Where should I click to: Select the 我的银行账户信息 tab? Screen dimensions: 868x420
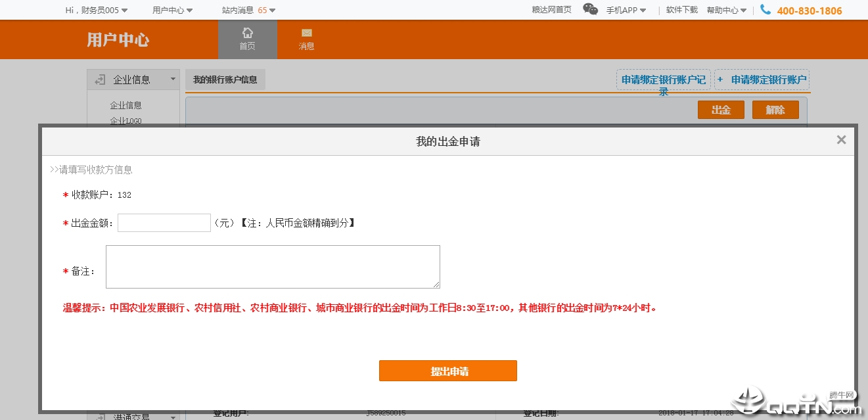pyautogui.click(x=225, y=80)
